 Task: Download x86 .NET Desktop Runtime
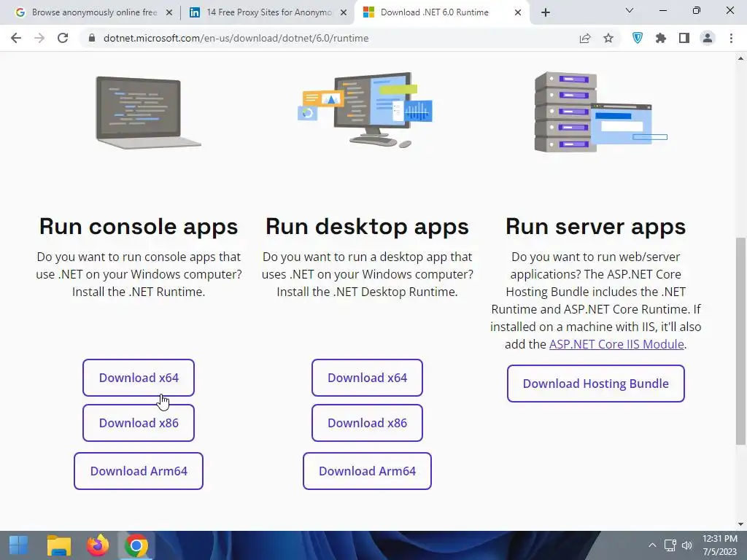368,423
